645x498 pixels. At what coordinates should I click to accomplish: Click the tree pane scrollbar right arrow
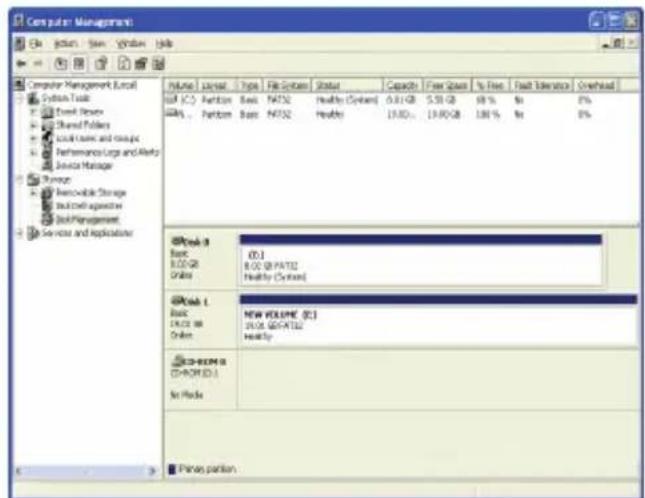[x=153, y=471]
